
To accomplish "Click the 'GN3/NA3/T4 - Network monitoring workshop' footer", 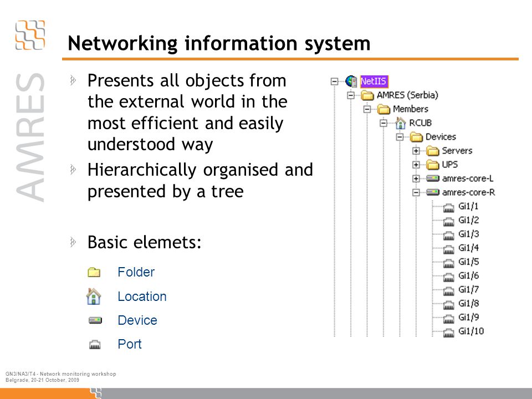I will pyautogui.click(x=61, y=374).
